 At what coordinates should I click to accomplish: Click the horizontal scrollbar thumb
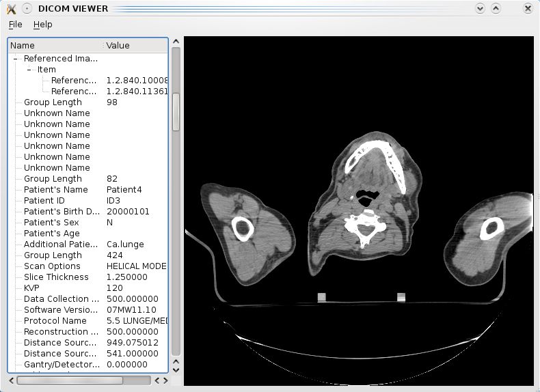70,380
